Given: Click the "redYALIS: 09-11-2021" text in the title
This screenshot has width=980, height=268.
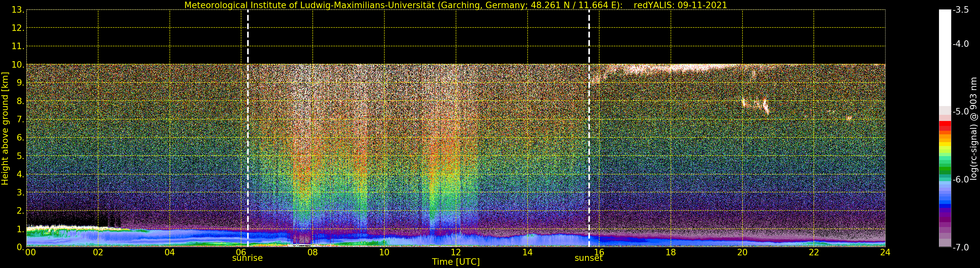Looking at the screenshot, I should [x=680, y=5].
